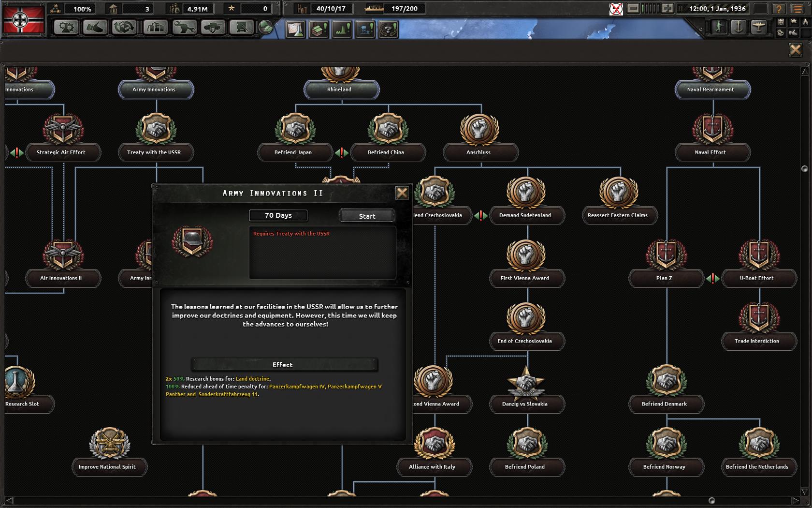Viewport: 812px width, 508px height.
Task: Select the supply map mode icon
Action: click(x=781, y=33)
